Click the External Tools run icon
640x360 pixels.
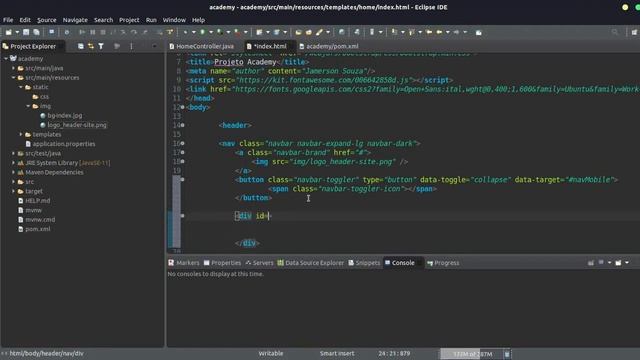click(x=237, y=32)
